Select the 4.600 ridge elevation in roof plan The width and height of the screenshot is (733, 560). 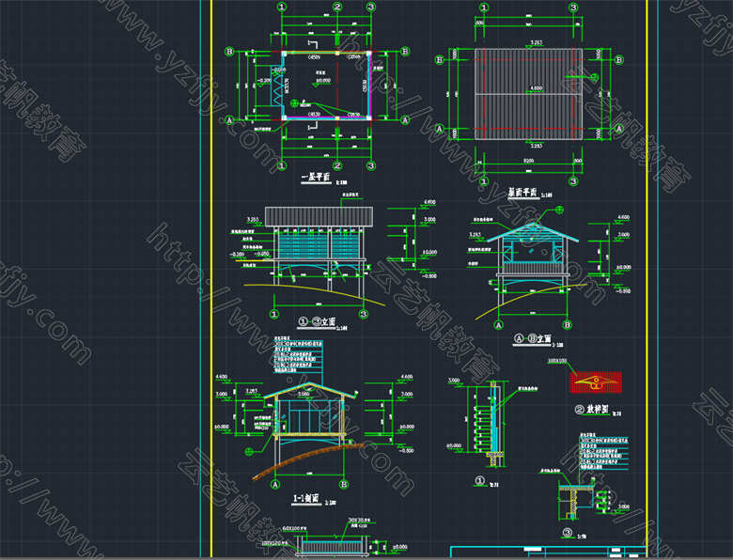[536, 88]
